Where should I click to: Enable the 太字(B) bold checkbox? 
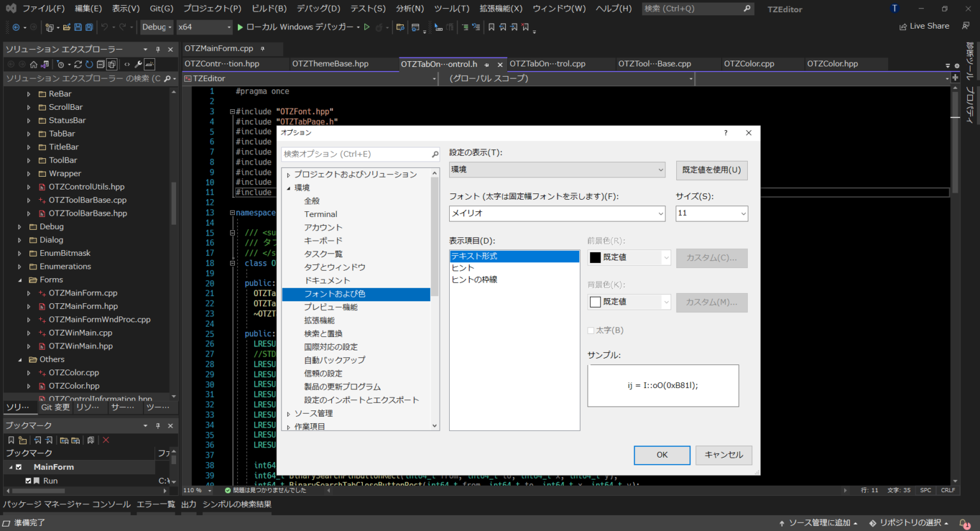591,331
